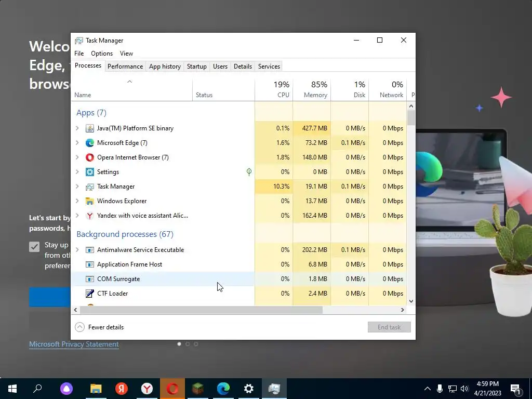This screenshot has width=532, height=399.
Task: Click the network tray icon
Action: click(453, 389)
